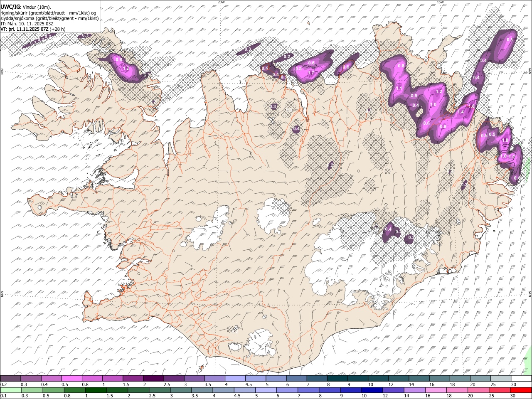The height and width of the screenshot is (399, 532).
Task: Click the 'slydda/snjókoma' legend description line
Action: [x=49, y=18]
